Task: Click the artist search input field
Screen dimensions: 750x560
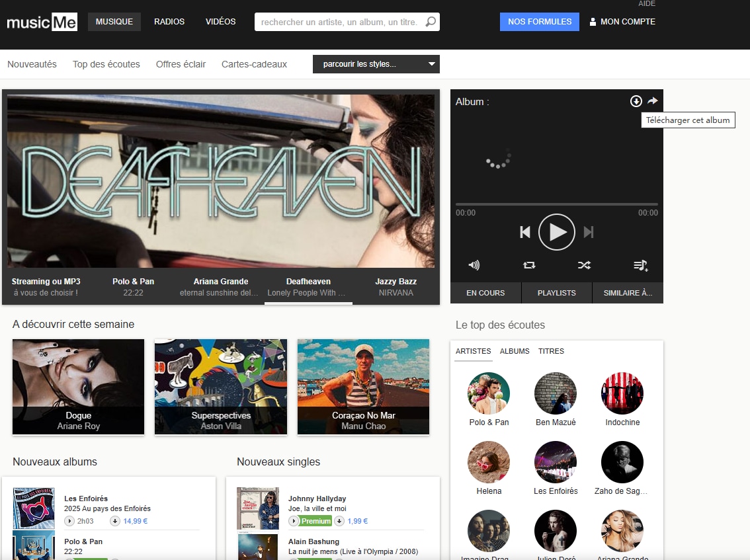Action: tap(339, 22)
